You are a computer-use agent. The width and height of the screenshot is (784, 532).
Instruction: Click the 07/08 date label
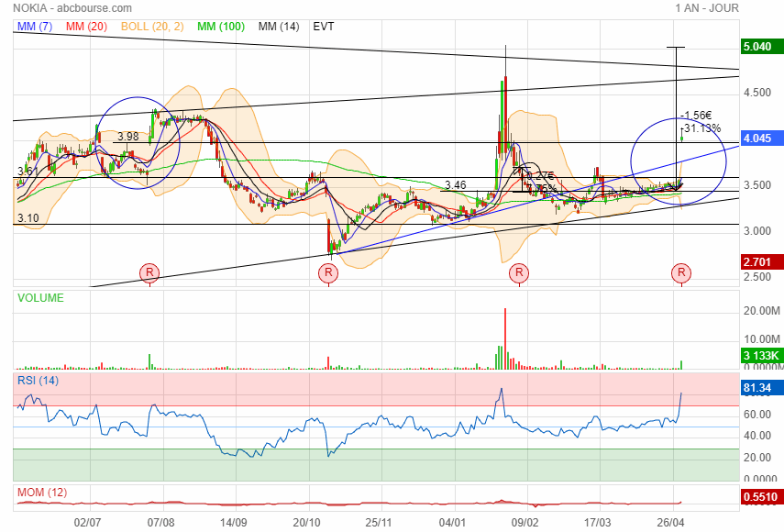click(x=161, y=523)
